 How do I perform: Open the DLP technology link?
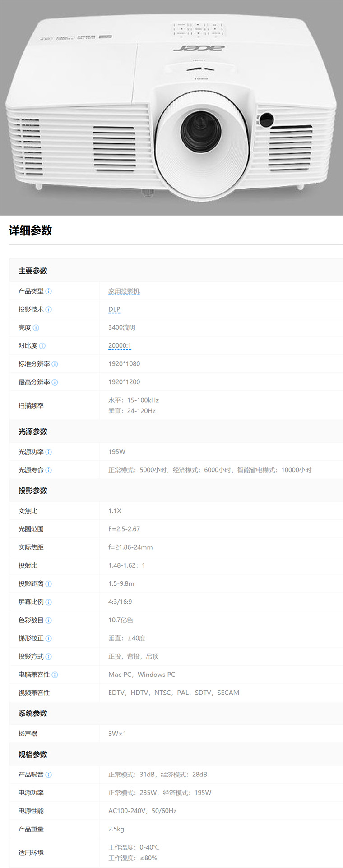tap(114, 309)
